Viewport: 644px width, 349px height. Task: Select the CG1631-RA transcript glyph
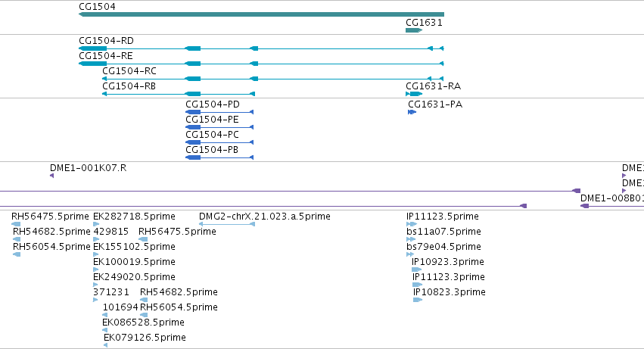click(414, 94)
